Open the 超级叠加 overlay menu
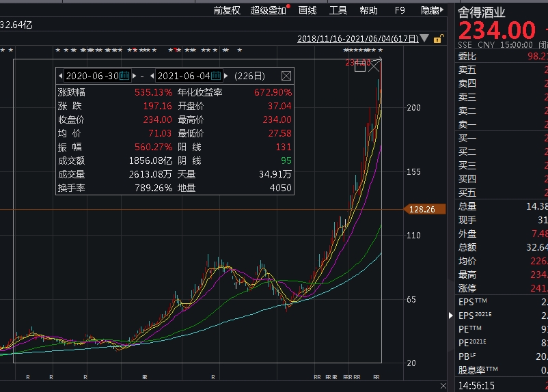The width and height of the screenshot is (548, 392). pyautogui.click(x=268, y=10)
